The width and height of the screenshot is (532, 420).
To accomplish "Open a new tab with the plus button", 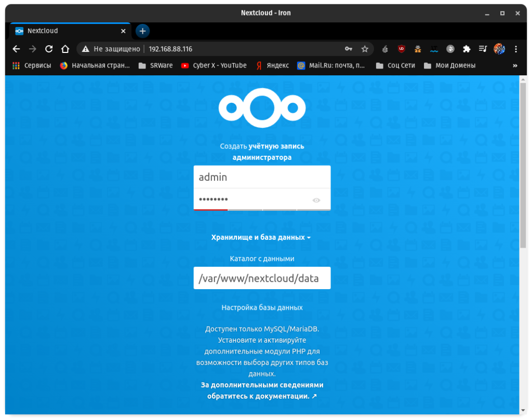I will pos(142,31).
